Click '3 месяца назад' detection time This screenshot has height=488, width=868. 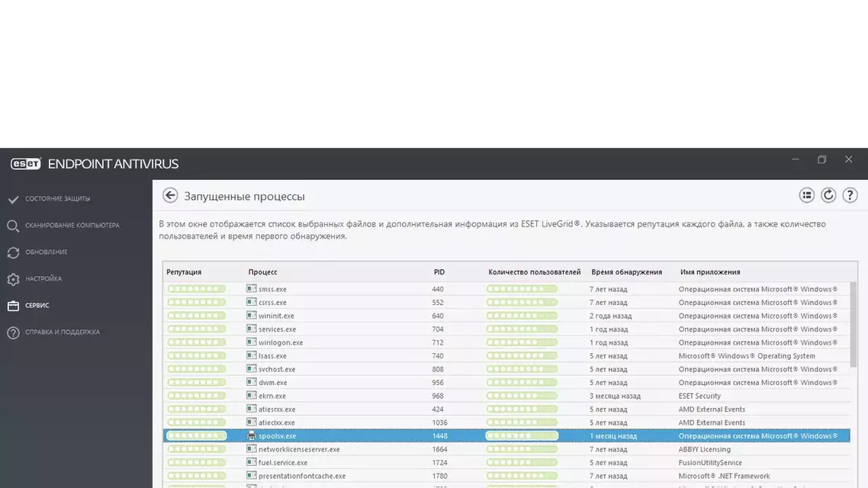615,396
